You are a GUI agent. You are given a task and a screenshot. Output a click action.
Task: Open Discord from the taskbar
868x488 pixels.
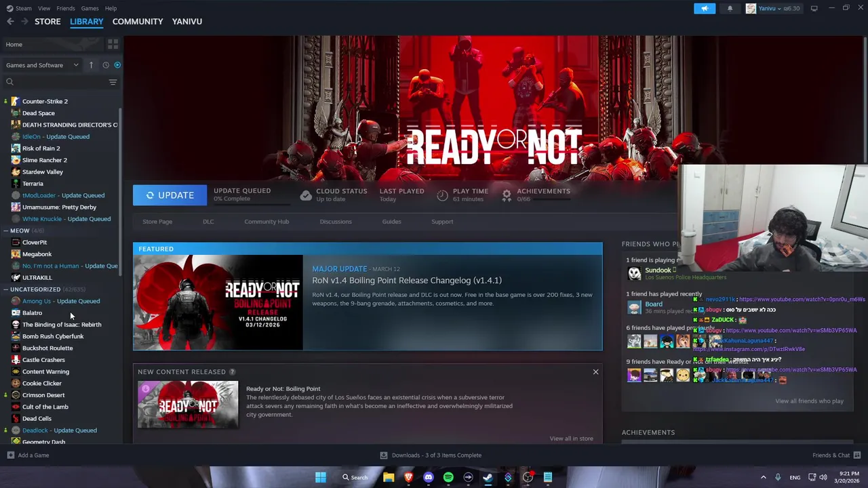pos(428,477)
